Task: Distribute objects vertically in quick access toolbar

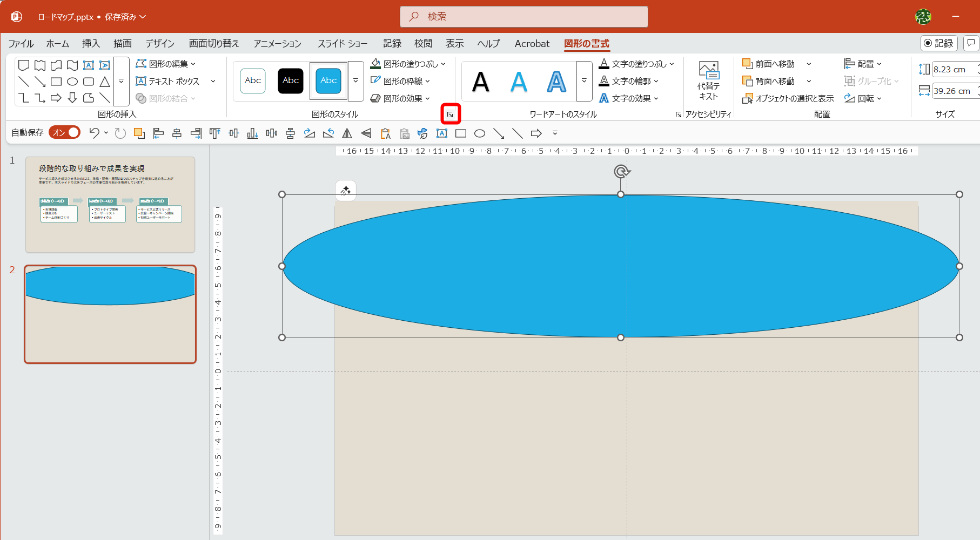Action: click(291, 133)
